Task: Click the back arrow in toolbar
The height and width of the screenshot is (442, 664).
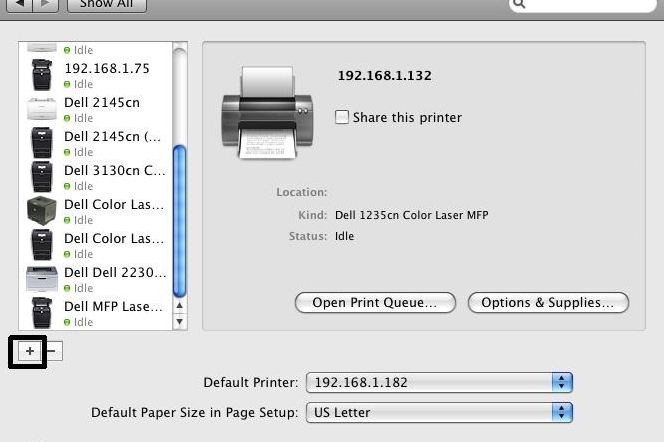Action: tap(20, 5)
